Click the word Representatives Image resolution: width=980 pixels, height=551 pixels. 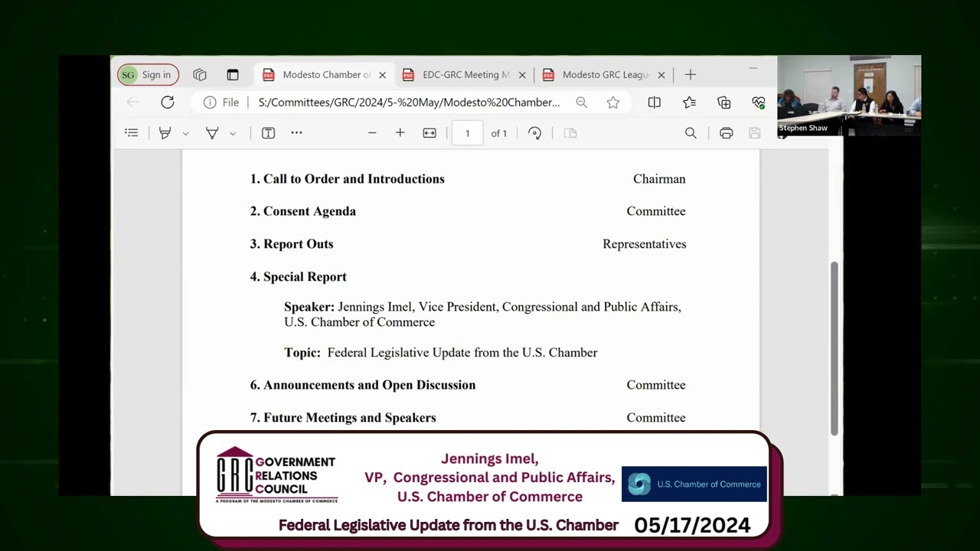click(x=645, y=244)
